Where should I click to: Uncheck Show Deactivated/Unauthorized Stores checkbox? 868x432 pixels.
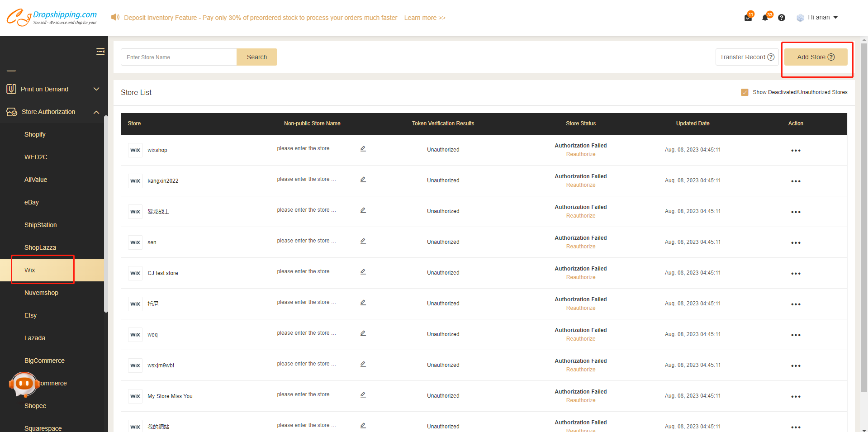(745, 92)
